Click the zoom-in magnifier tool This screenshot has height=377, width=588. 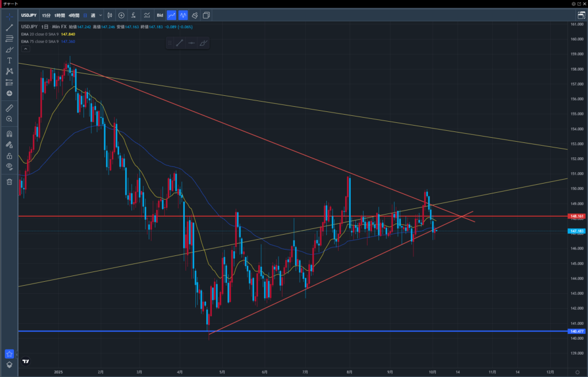point(9,119)
